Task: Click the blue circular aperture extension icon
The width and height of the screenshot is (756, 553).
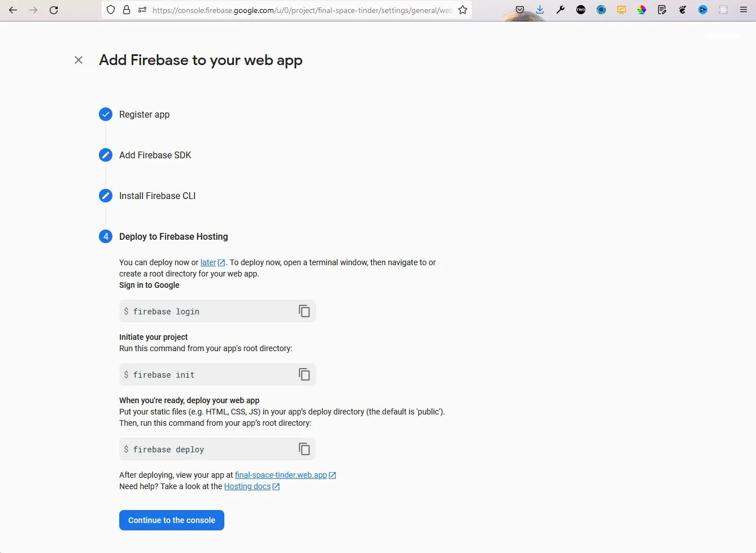Action: (x=601, y=10)
